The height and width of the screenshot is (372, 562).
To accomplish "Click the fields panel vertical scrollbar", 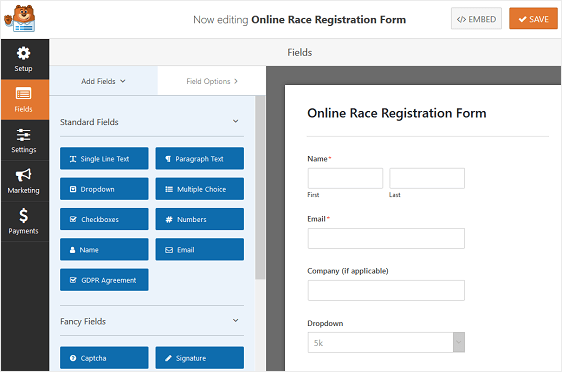I will pos(260,187).
